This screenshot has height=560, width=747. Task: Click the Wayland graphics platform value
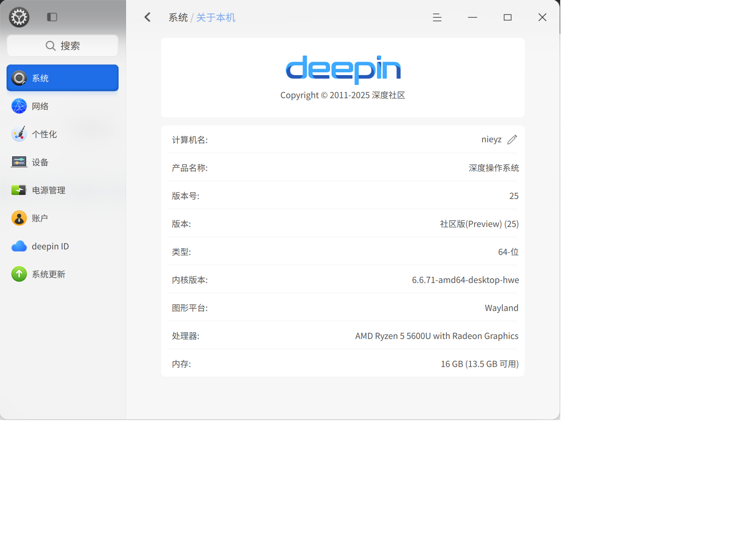[x=501, y=308]
